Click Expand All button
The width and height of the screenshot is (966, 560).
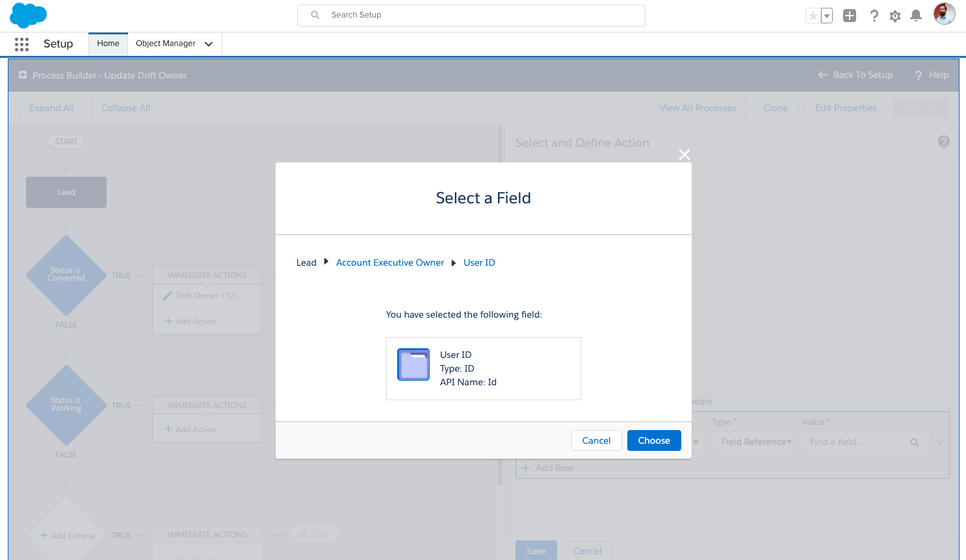pyautogui.click(x=51, y=108)
